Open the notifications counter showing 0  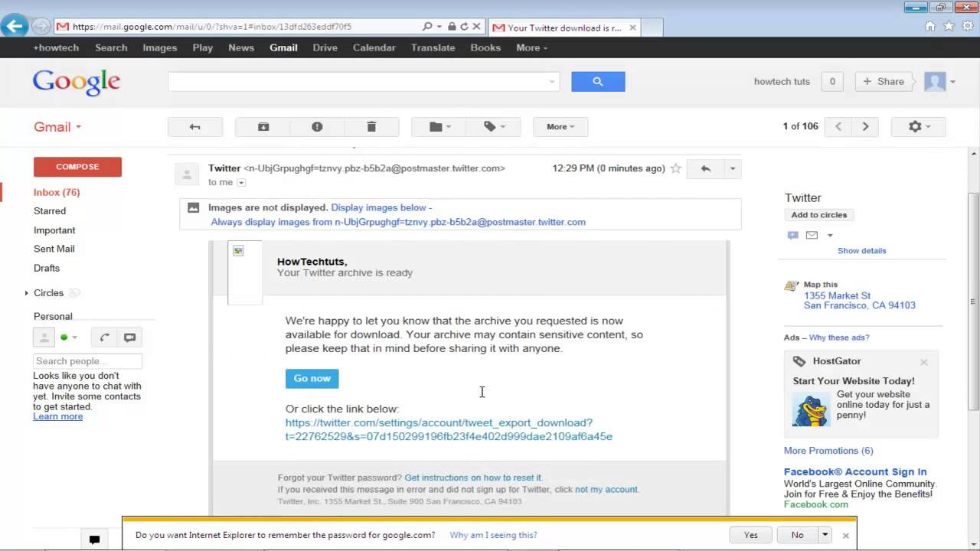coord(832,81)
